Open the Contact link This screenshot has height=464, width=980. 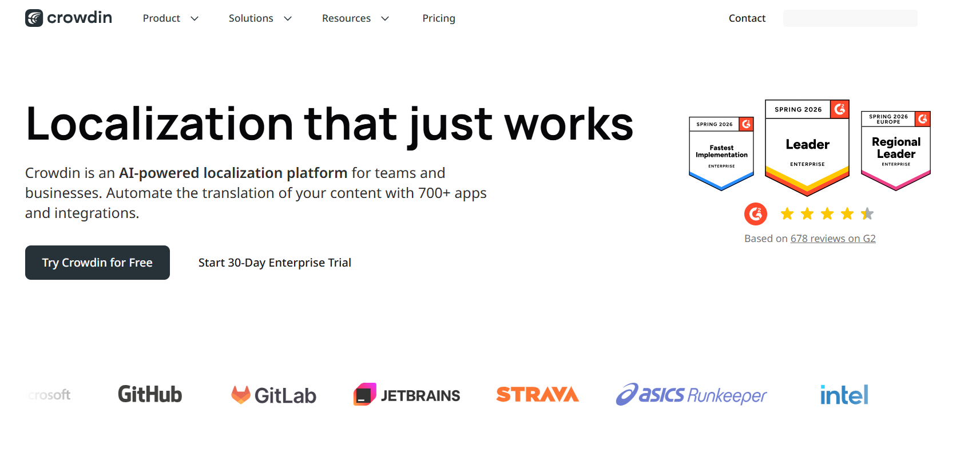point(747,18)
